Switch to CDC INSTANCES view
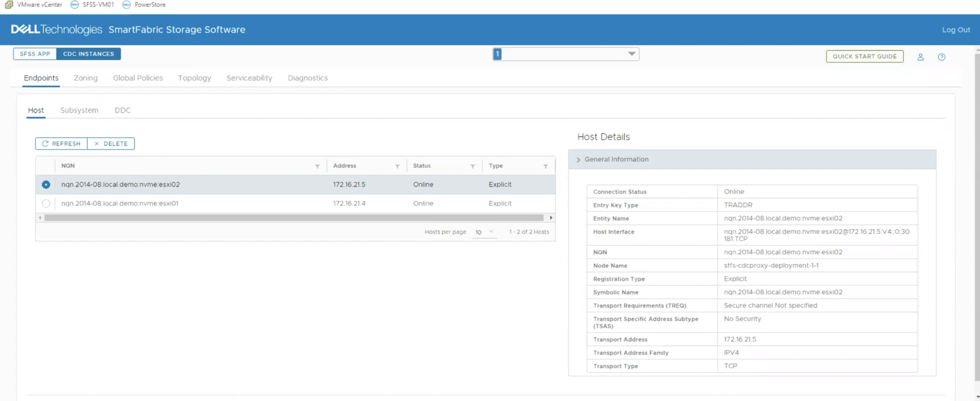The height and width of the screenshot is (401, 980). [88, 54]
